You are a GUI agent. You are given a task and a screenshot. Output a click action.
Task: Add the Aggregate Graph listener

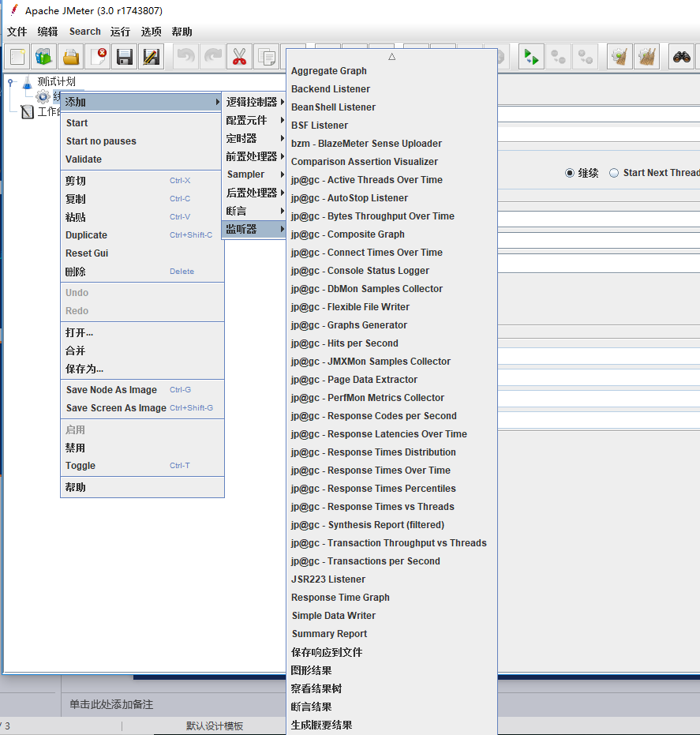click(x=391, y=71)
